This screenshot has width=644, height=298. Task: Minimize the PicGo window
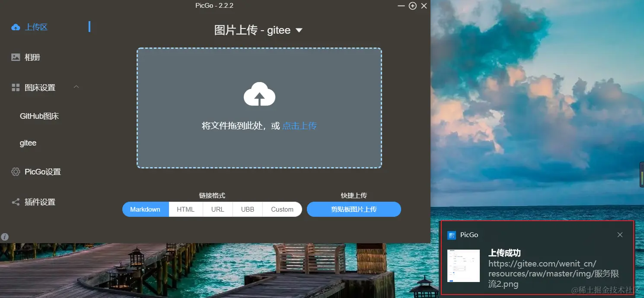(401, 6)
